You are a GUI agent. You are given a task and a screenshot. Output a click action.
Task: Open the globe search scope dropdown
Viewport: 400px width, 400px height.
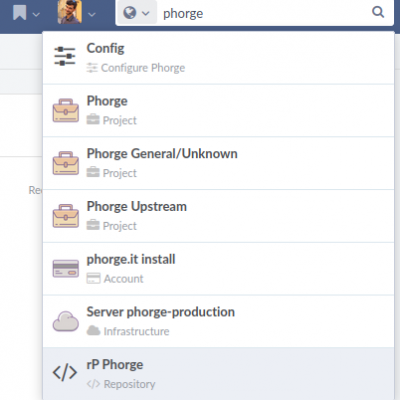pyautogui.click(x=137, y=13)
